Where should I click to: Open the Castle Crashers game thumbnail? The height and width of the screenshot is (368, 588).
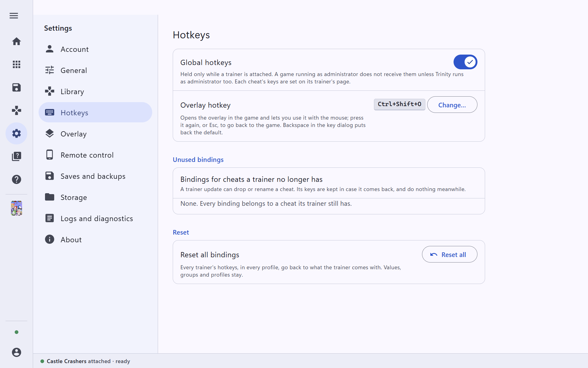17,208
